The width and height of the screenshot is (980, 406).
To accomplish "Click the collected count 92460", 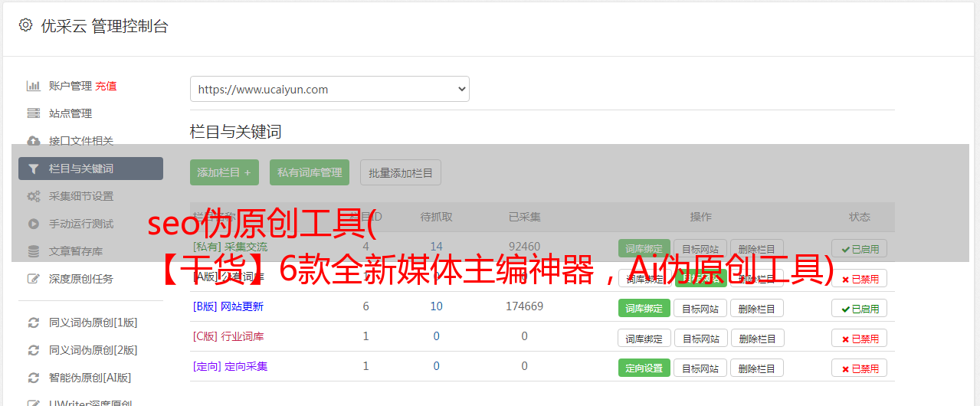I will 524,247.
